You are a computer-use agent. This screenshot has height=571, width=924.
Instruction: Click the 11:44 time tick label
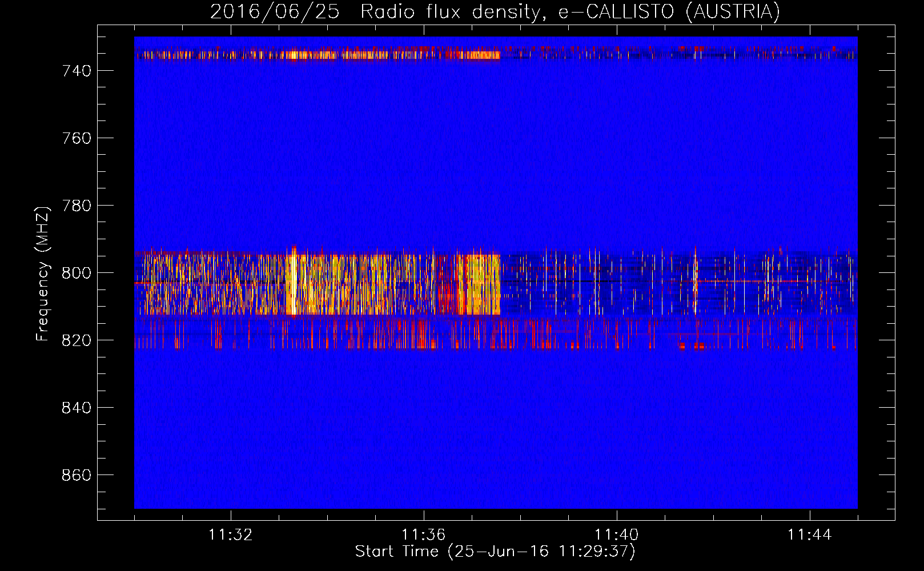pyautogui.click(x=810, y=535)
